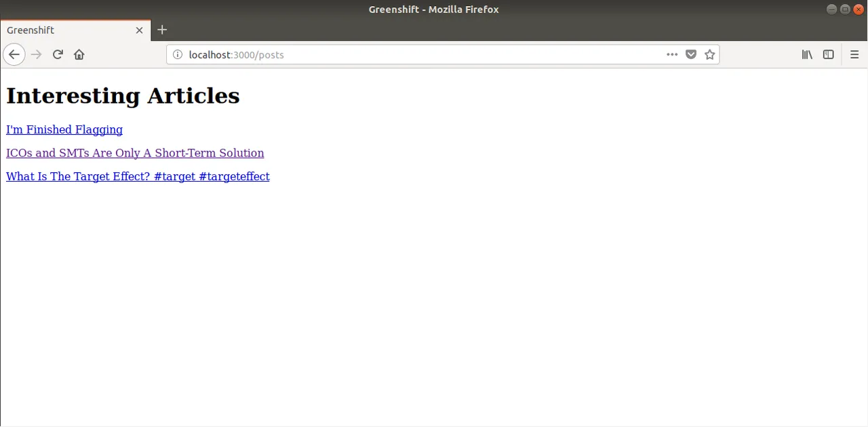Open the I'm Finished Flagging article
868x427 pixels.
pyautogui.click(x=64, y=129)
